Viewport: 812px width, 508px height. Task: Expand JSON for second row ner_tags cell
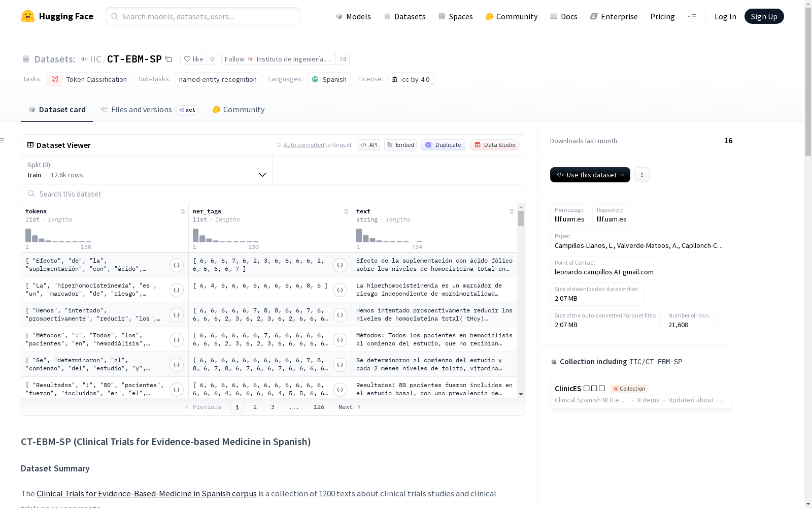coord(340,290)
